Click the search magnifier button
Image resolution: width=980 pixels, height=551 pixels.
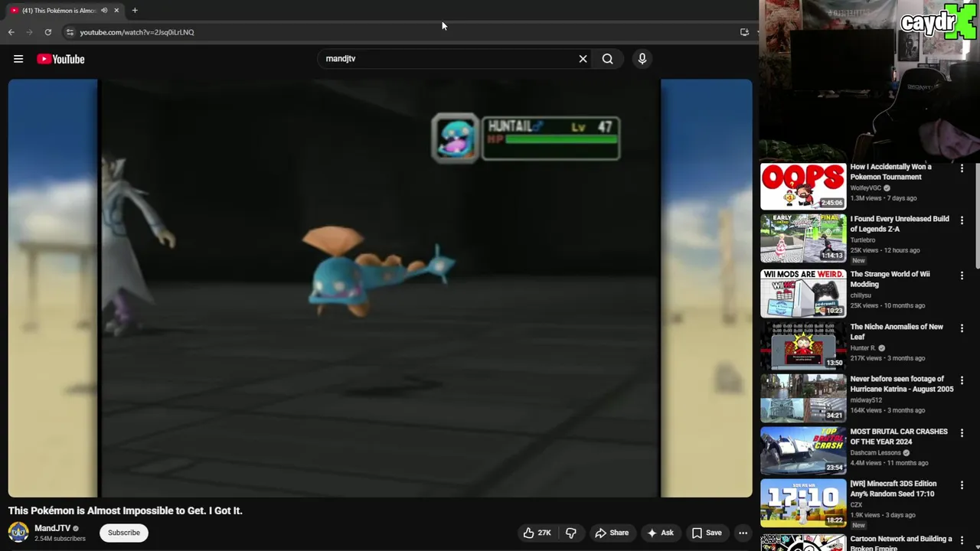(x=607, y=58)
